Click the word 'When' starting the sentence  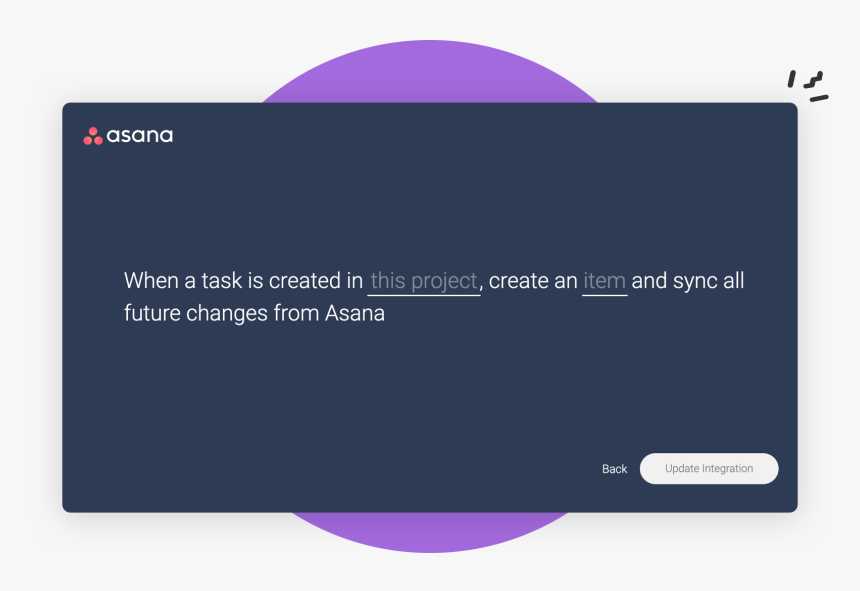[150, 281]
